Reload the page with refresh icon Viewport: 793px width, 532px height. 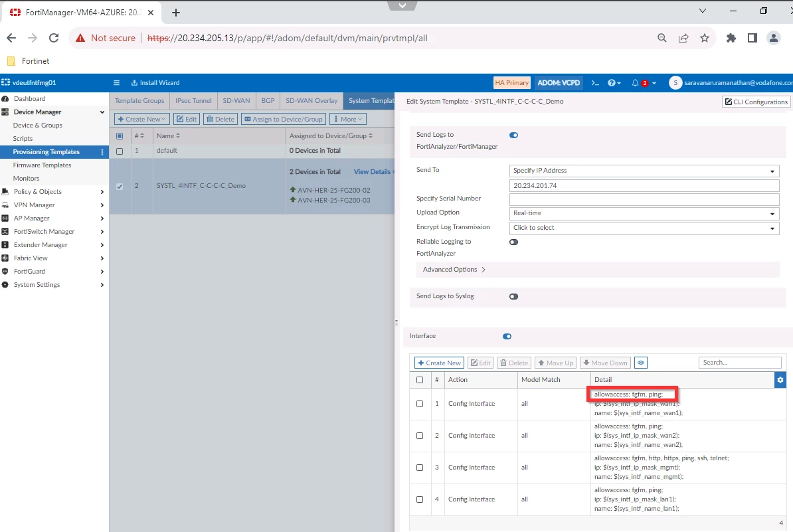tap(54, 38)
